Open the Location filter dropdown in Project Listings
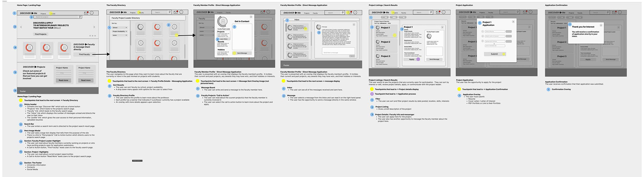The width and height of the screenshot is (644, 177). coord(385,17)
